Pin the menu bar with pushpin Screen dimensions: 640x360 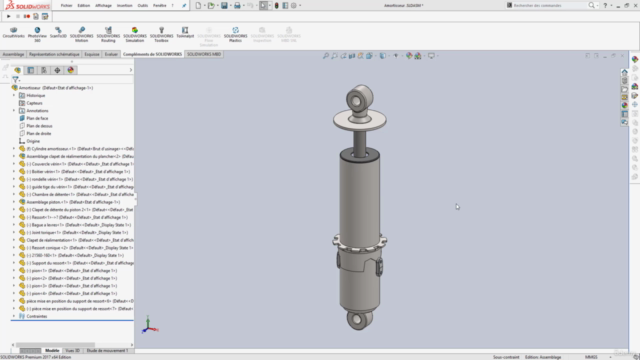[x=184, y=5]
